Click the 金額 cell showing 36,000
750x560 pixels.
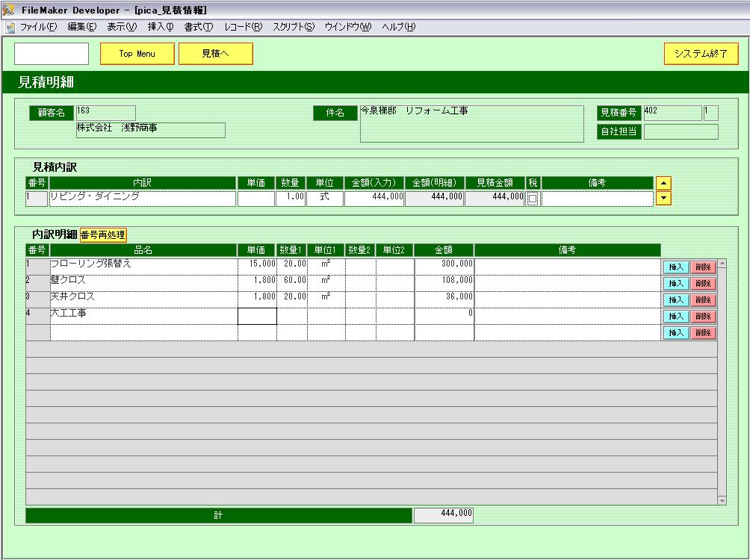[x=444, y=299]
